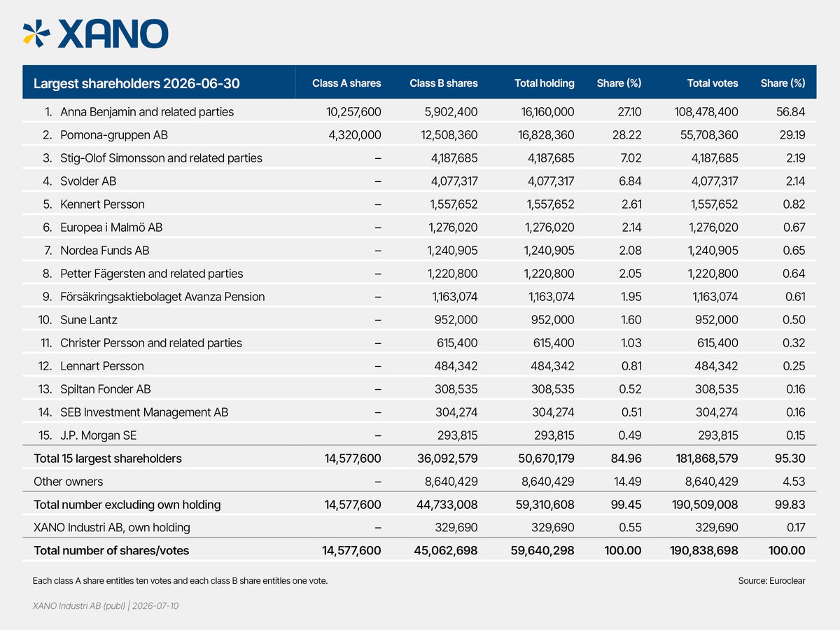Click the total holding value 16,160,000

click(x=547, y=112)
